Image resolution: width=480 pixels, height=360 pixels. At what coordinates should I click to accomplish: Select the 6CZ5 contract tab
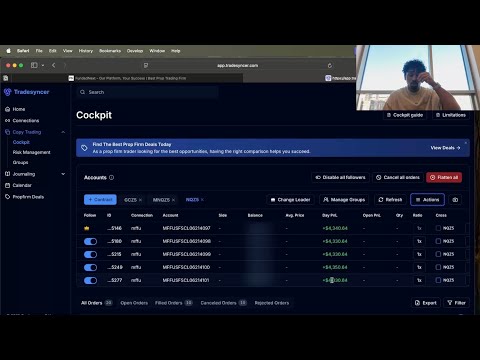(130, 200)
